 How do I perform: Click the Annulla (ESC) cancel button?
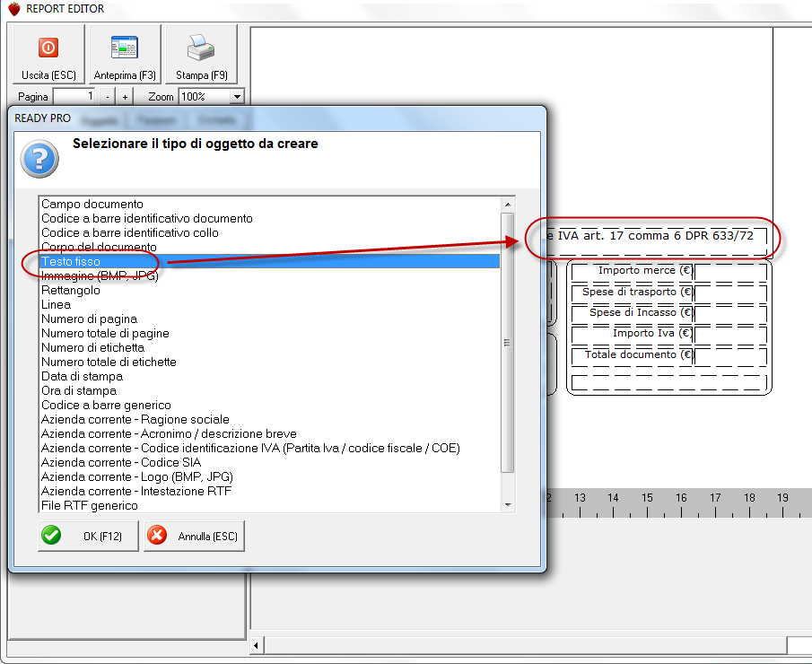tap(194, 536)
